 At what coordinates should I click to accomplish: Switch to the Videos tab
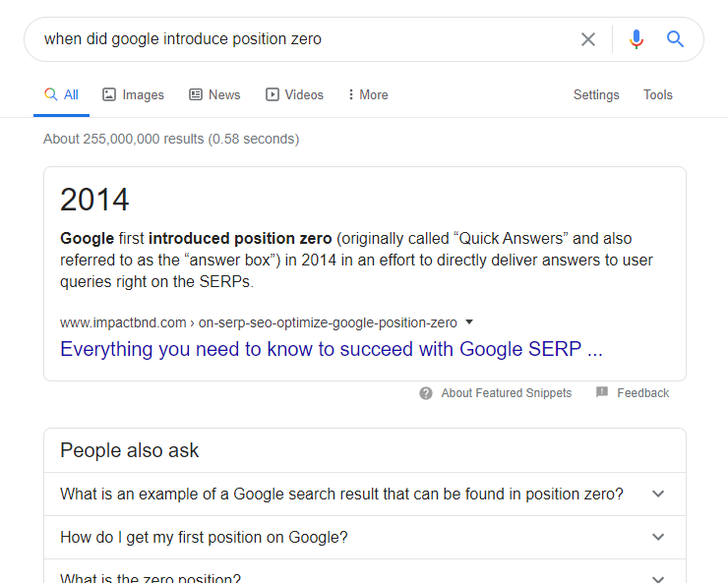pyautogui.click(x=294, y=94)
